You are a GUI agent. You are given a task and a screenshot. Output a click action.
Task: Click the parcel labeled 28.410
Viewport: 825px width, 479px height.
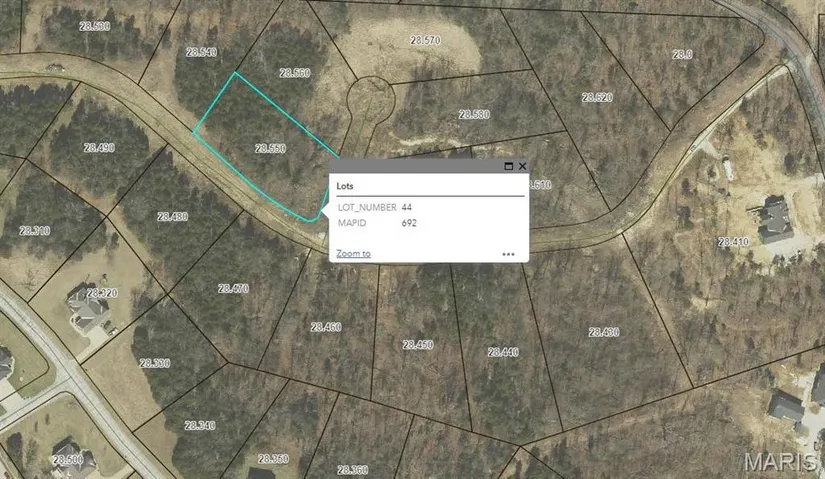pyautogui.click(x=733, y=242)
